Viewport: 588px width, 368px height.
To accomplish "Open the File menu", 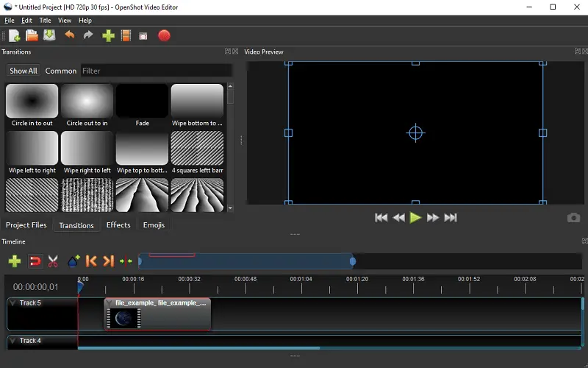I will tap(10, 21).
